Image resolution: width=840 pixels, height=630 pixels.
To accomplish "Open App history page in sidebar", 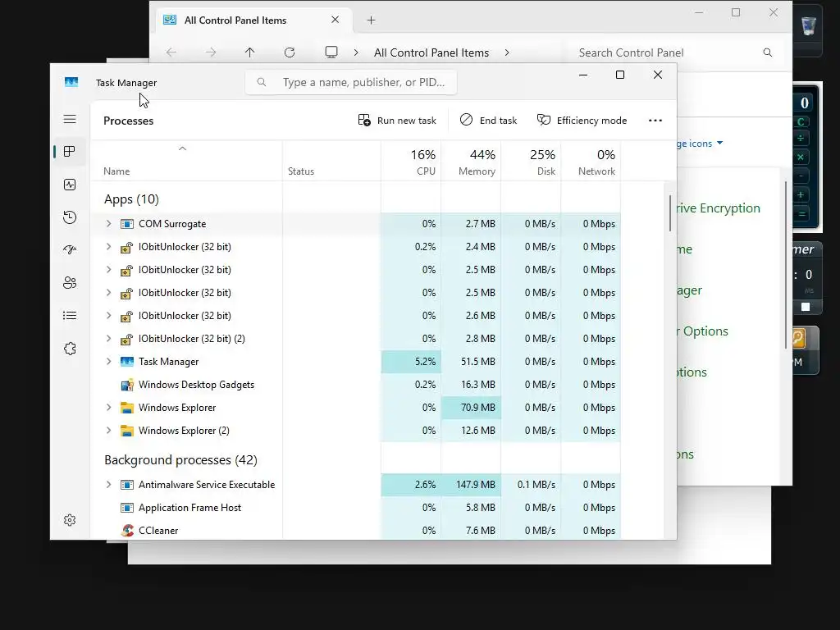I will pyautogui.click(x=70, y=217).
